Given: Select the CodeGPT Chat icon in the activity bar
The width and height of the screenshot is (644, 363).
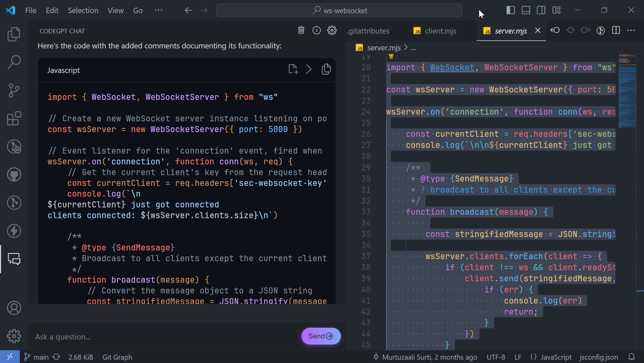Looking at the screenshot, I should coord(14,259).
